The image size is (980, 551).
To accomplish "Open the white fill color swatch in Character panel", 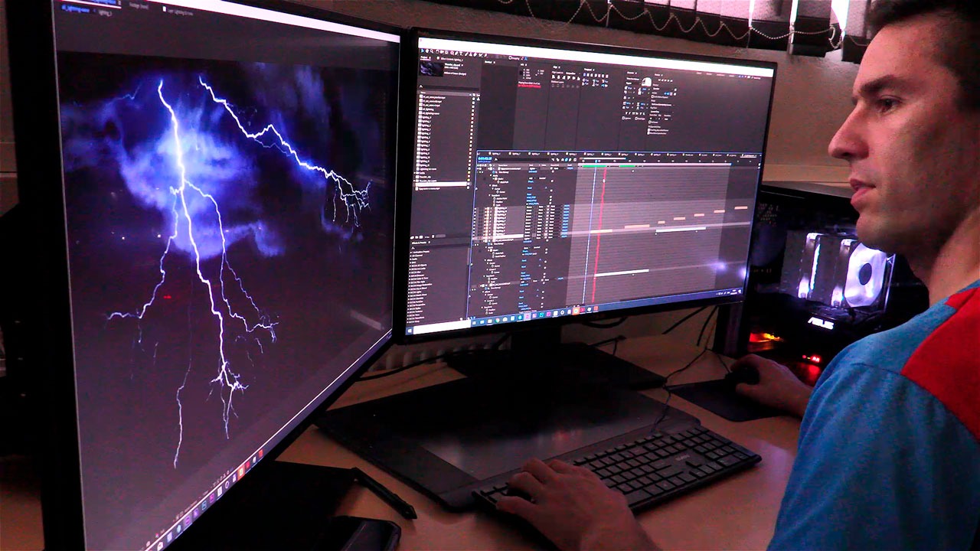I will tap(645, 82).
